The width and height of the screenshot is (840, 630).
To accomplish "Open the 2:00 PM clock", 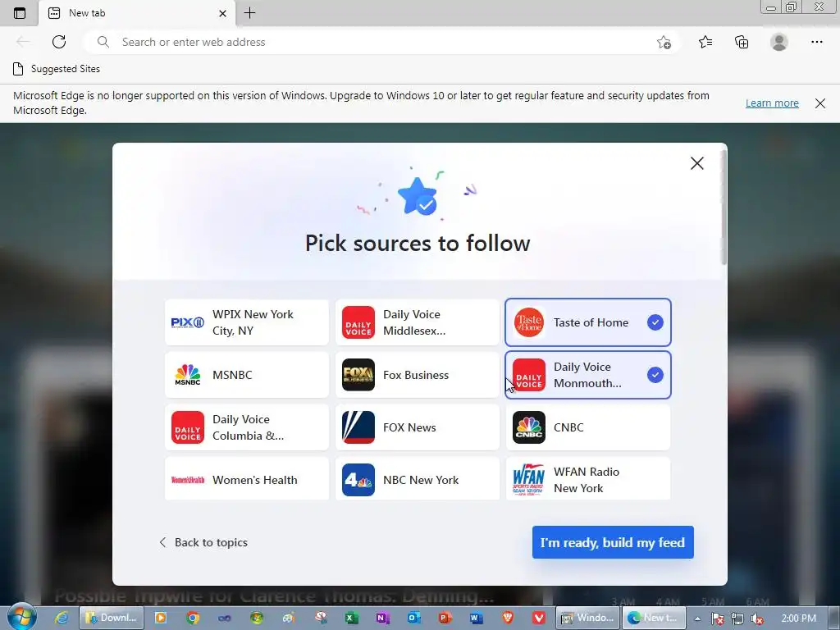I will click(x=798, y=619).
